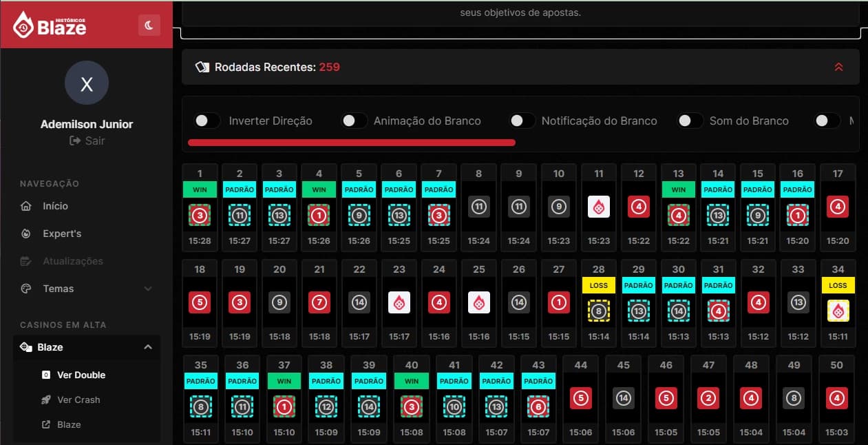Select round 45 black 14 tile
868x445 pixels.
[x=623, y=397]
